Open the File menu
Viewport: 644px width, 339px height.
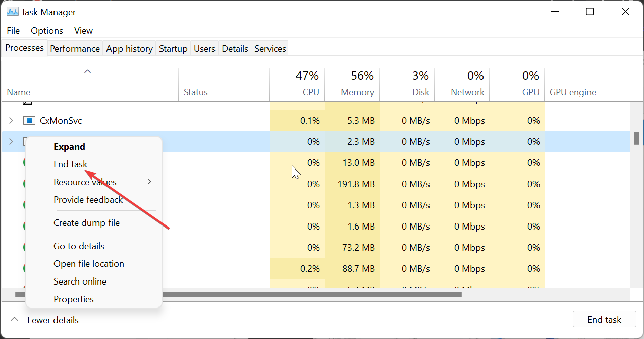click(x=13, y=31)
